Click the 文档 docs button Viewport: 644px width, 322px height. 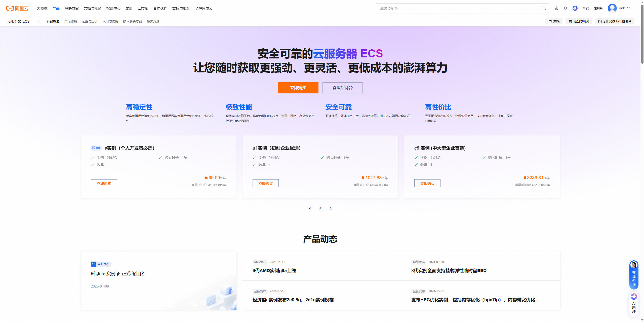tap(554, 21)
